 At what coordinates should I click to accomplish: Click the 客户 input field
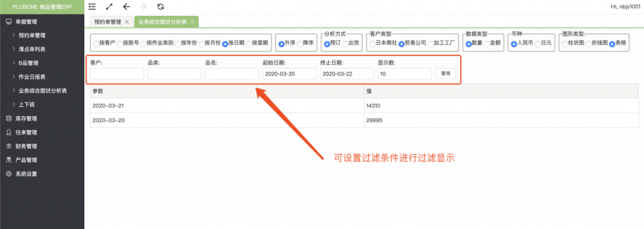coord(117,74)
